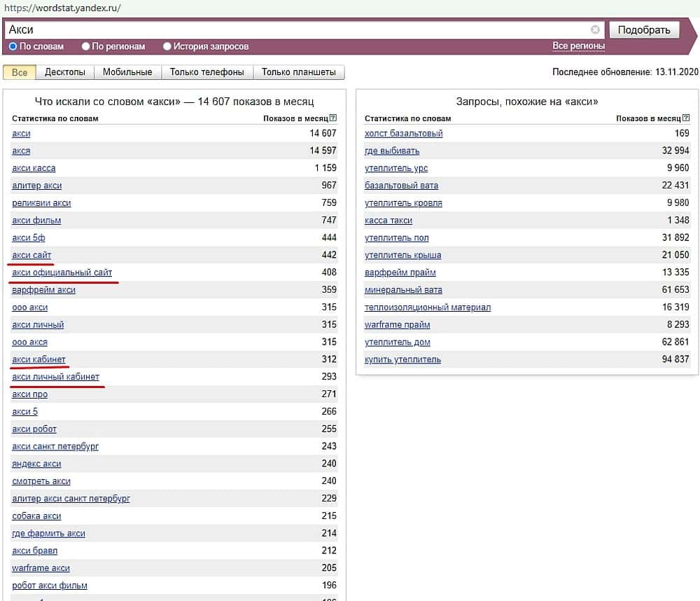The width and height of the screenshot is (700, 601).
Task: Switch to the 'Мобильные' tab
Action: (x=127, y=72)
